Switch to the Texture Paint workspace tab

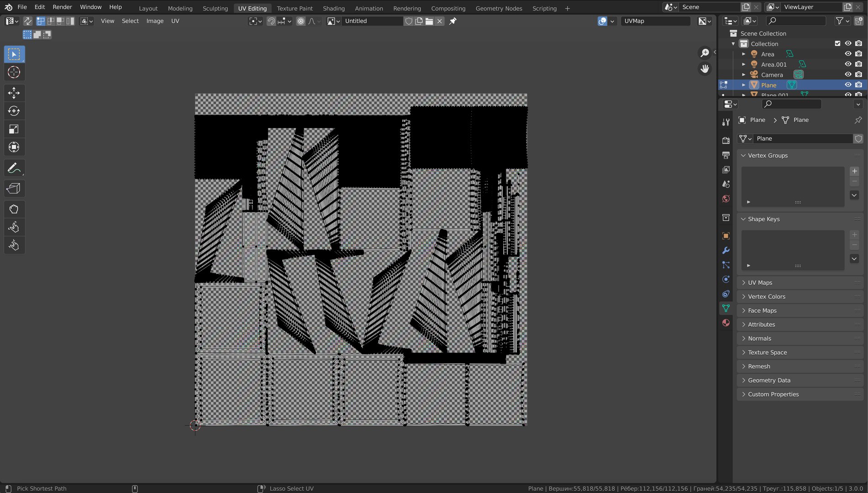[295, 8]
